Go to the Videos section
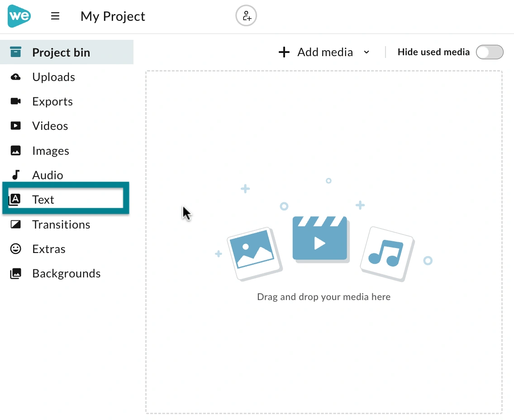Screen dimensions: 514x420 click(67, 126)
